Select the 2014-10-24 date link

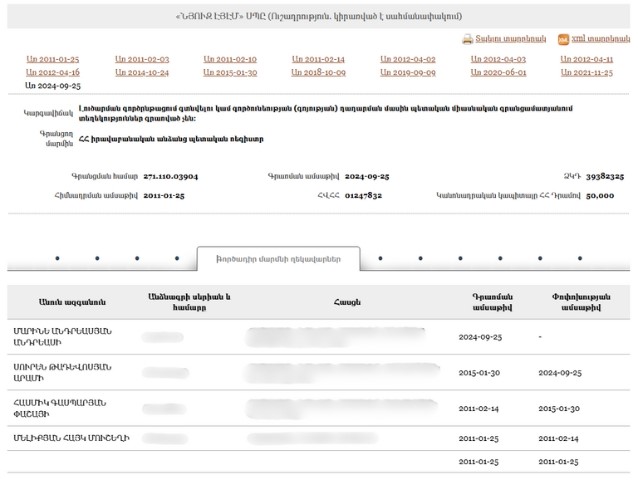141,73
